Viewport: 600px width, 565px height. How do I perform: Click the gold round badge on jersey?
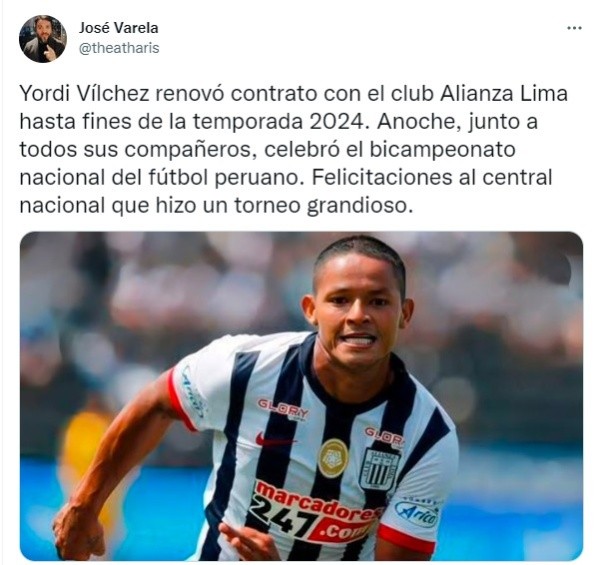point(333,458)
